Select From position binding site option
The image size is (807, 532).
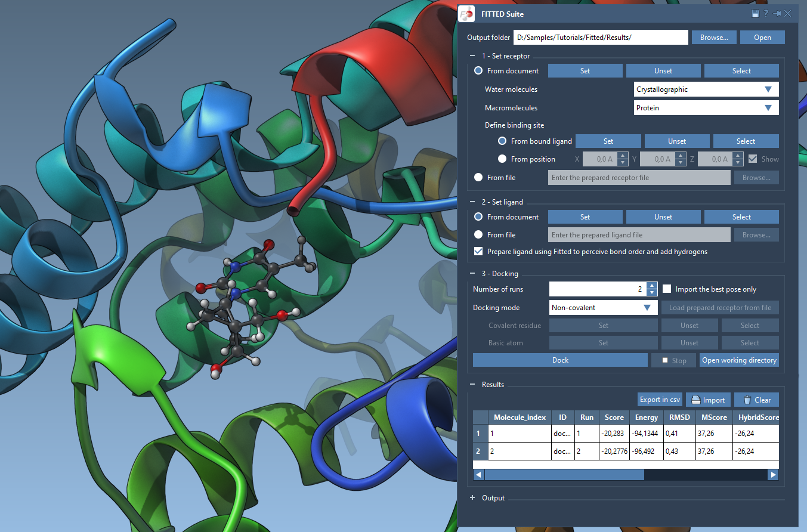click(502, 159)
